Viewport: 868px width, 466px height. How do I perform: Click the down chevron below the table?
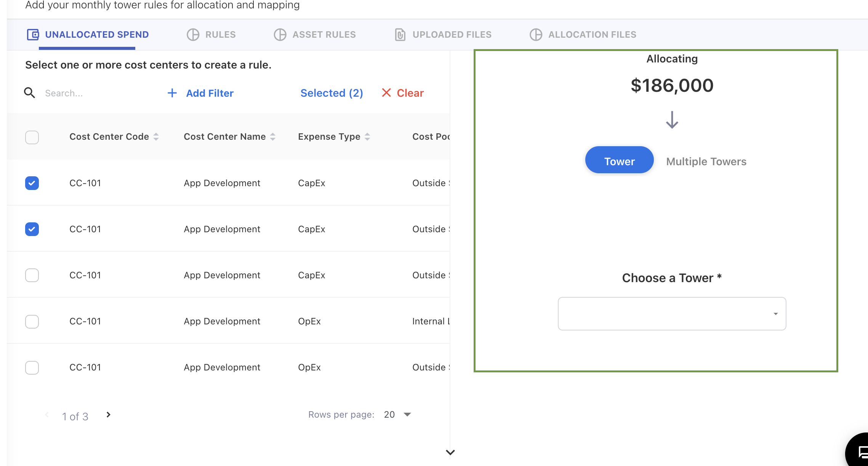coord(450,452)
